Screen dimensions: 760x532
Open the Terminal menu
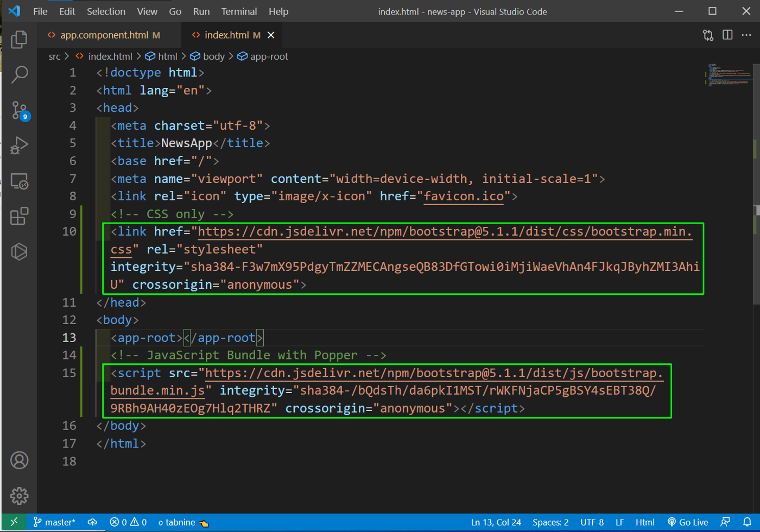coord(239,11)
